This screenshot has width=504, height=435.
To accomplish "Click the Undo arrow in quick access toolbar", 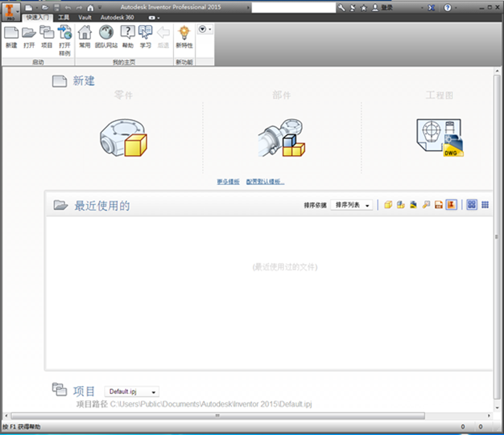I will [68, 7].
